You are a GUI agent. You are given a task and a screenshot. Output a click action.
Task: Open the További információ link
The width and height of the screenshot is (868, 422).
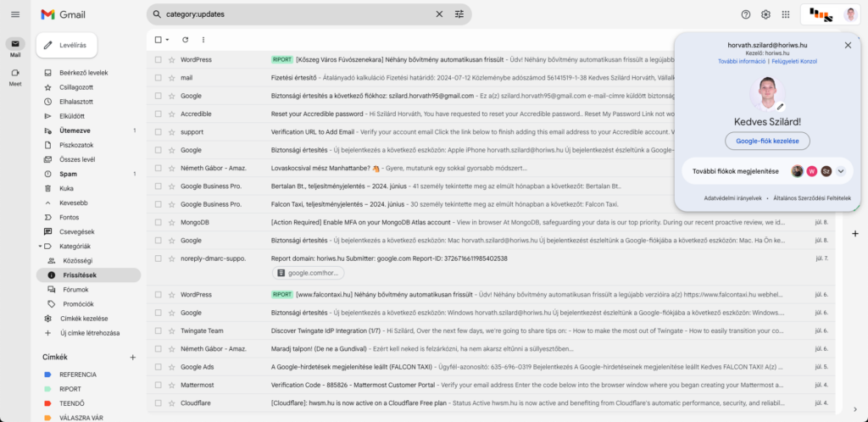click(742, 61)
